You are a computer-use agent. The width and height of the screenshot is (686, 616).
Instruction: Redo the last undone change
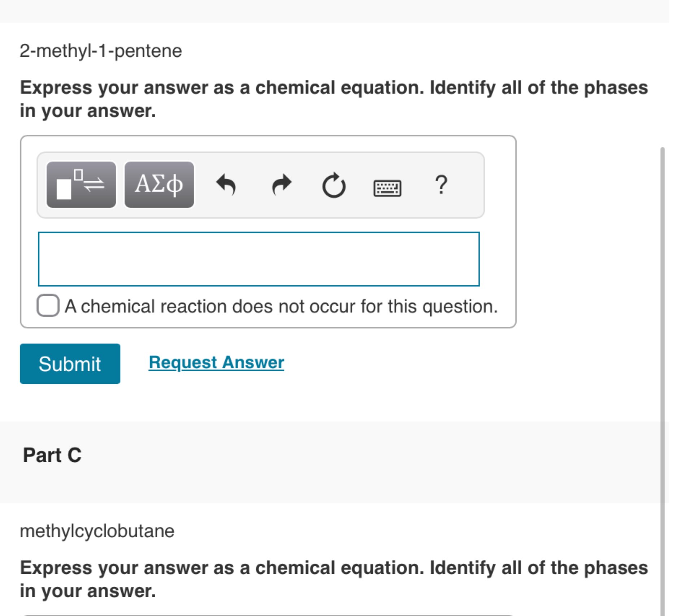281,185
